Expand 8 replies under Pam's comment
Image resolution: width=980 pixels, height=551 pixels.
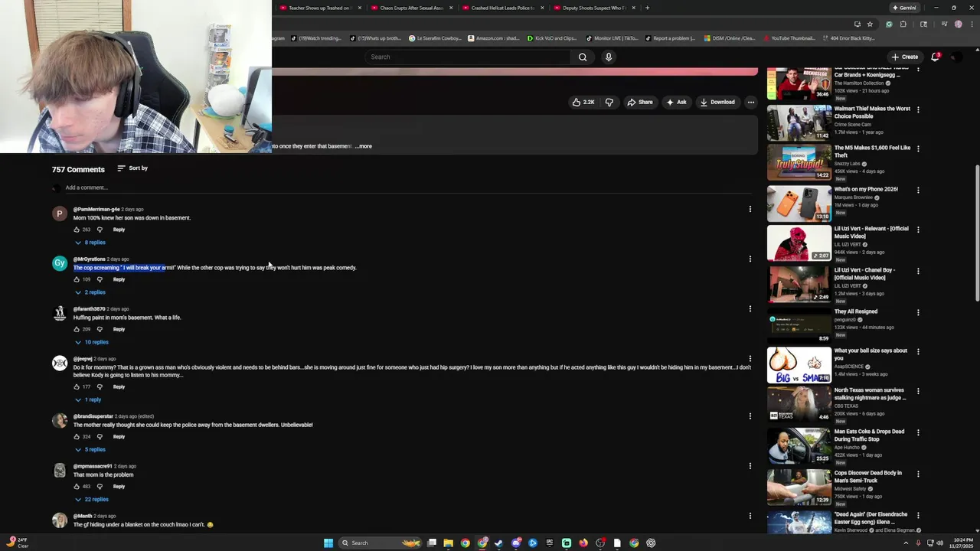(90, 243)
